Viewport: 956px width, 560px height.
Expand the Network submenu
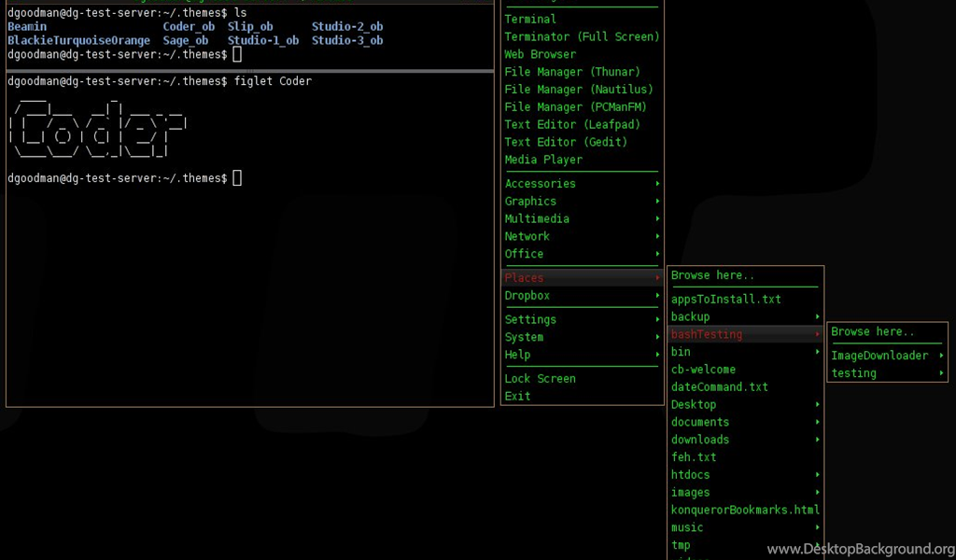pos(582,237)
